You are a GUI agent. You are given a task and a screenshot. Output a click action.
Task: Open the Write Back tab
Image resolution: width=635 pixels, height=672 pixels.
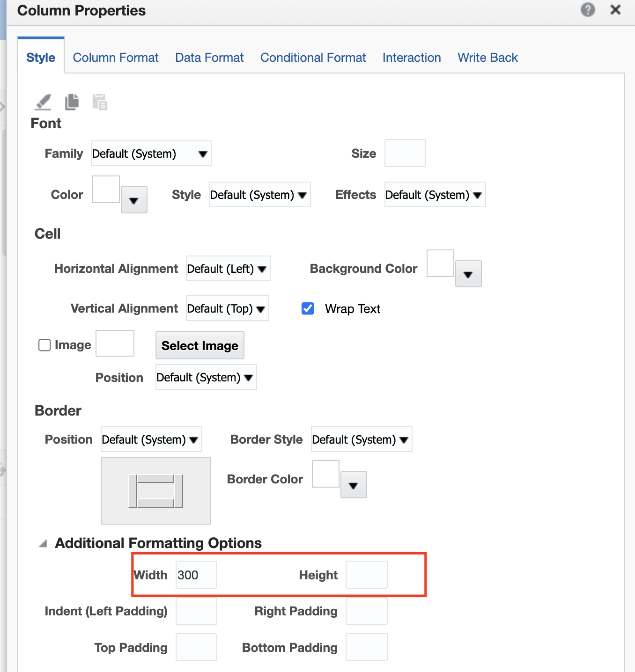pyautogui.click(x=487, y=58)
